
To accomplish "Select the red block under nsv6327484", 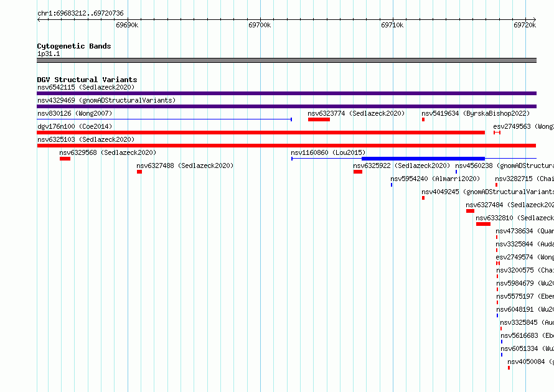I will (x=470, y=211).
